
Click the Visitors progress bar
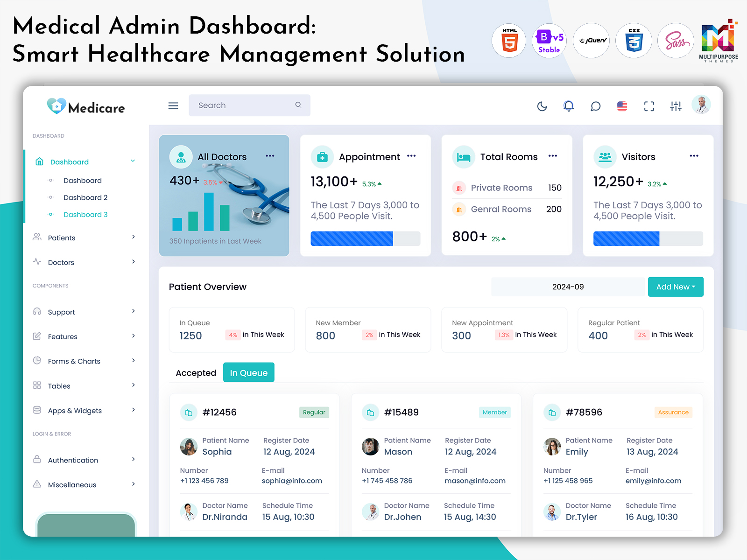tap(648, 238)
